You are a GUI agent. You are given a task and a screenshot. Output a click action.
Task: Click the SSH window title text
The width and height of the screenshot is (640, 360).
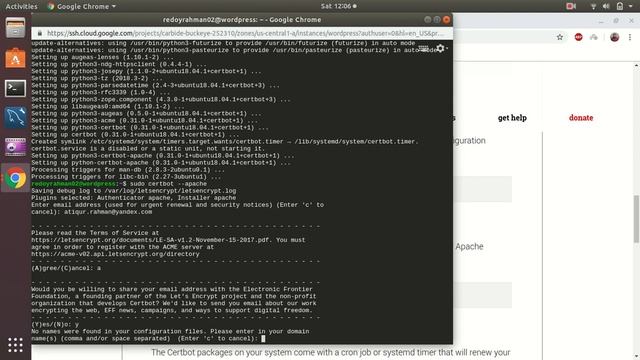pos(242,20)
